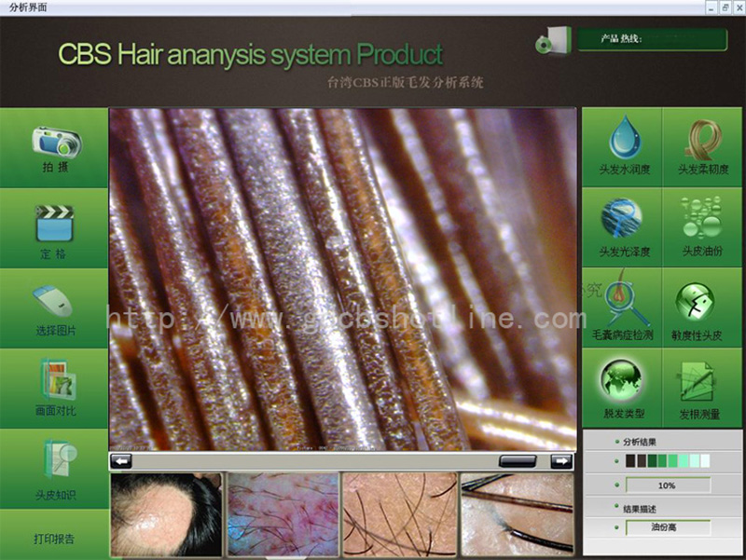Open follicle disease detection (毛囊病症检测) icon
This screenshot has width=746, height=560.
pos(622,302)
